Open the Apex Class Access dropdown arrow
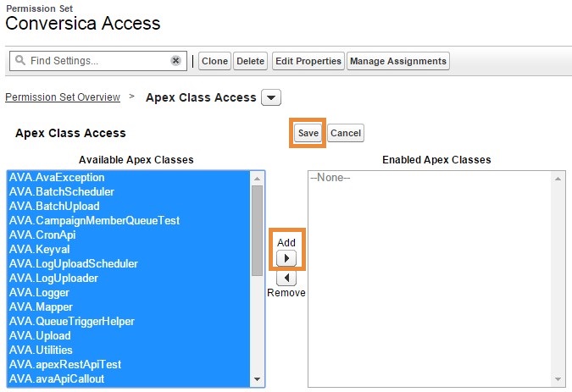 pos(271,97)
